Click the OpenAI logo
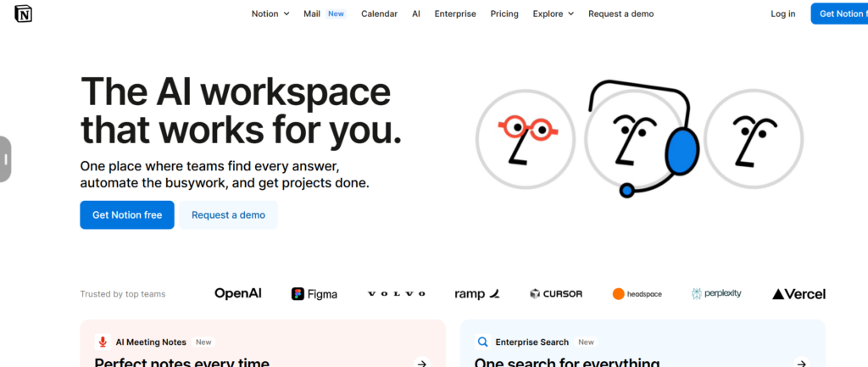The image size is (868, 367). tap(237, 293)
